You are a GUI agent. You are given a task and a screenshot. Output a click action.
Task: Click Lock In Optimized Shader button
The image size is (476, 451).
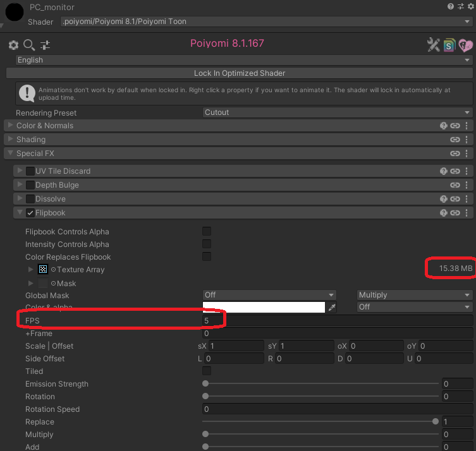click(240, 73)
